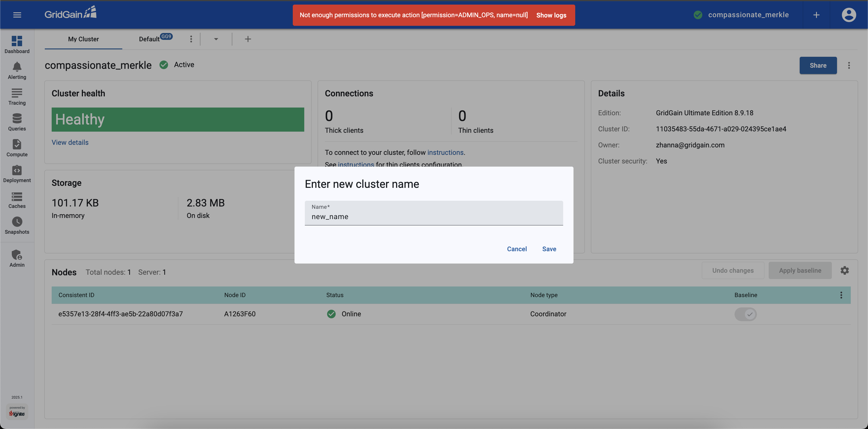Click the Healthy status bar
The height and width of the screenshot is (429, 868).
(178, 120)
